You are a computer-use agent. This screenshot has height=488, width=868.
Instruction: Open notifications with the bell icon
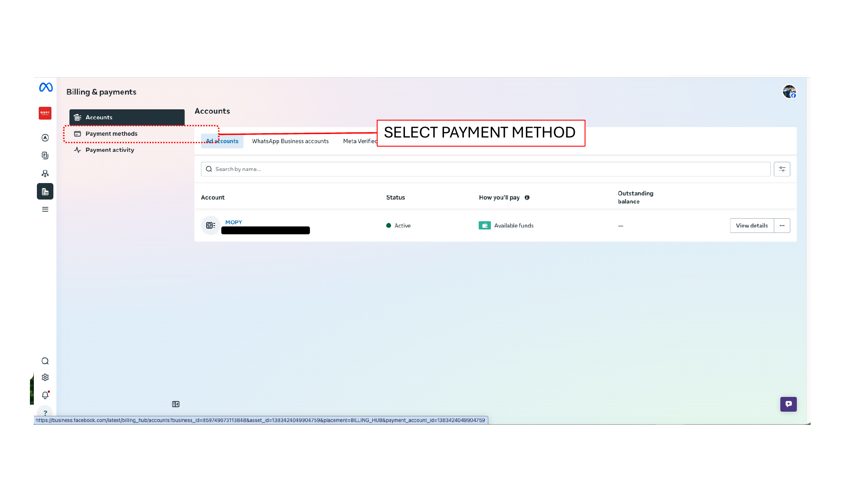(45, 395)
